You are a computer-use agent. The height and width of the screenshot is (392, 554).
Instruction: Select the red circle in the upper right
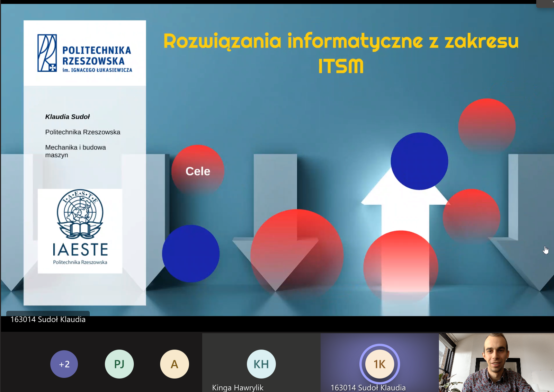coord(487,126)
